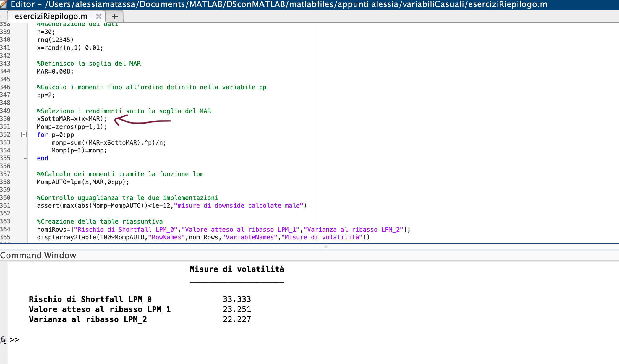Click the divider handle above Command Window

click(325, 247)
